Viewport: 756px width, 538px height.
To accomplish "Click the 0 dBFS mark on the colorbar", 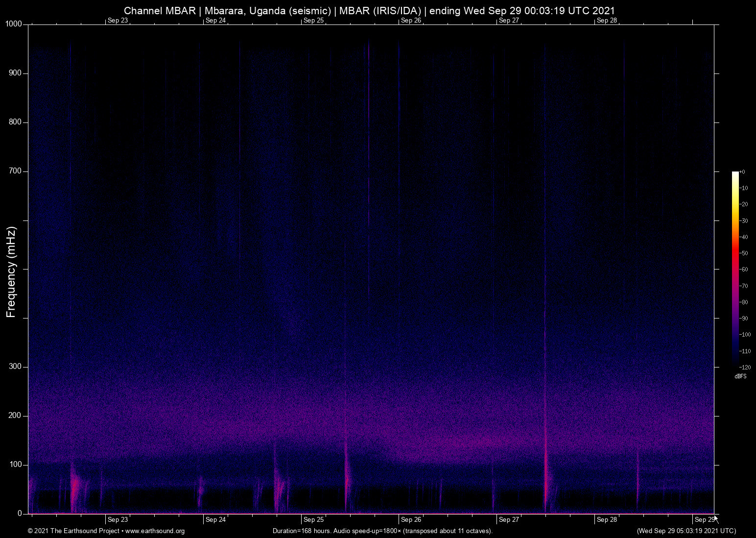I will [x=743, y=171].
